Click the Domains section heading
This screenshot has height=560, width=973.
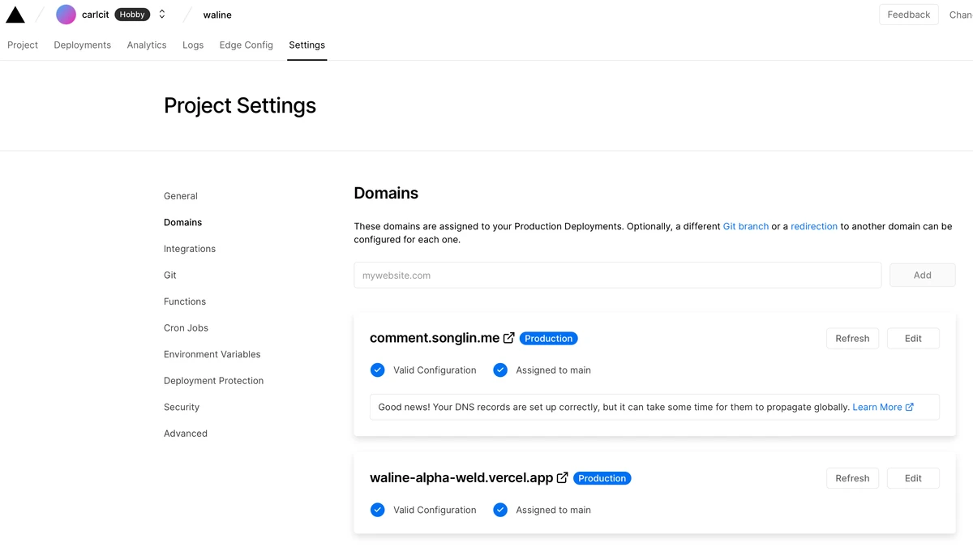coord(386,193)
